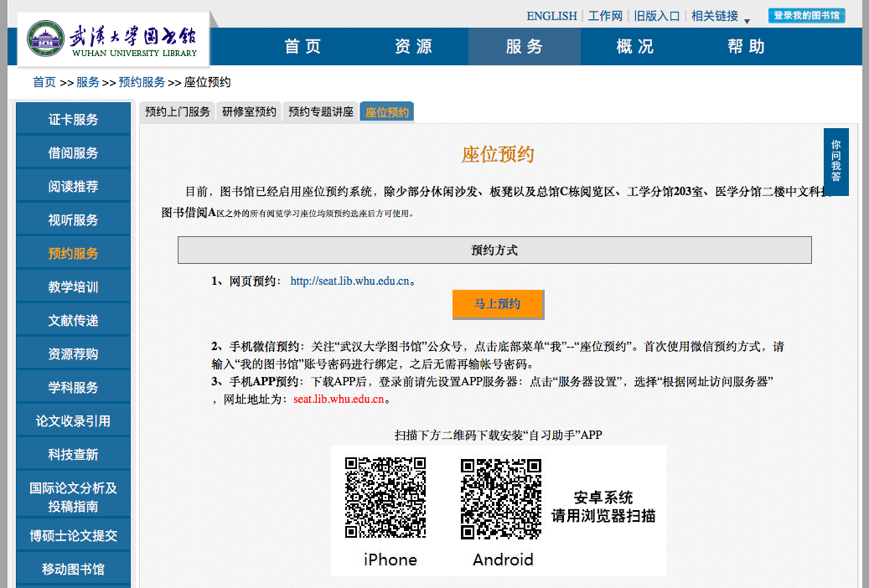The width and height of the screenshot is (869, 588).
Task: Open the 你问我答 side widget
Action: 835,161
